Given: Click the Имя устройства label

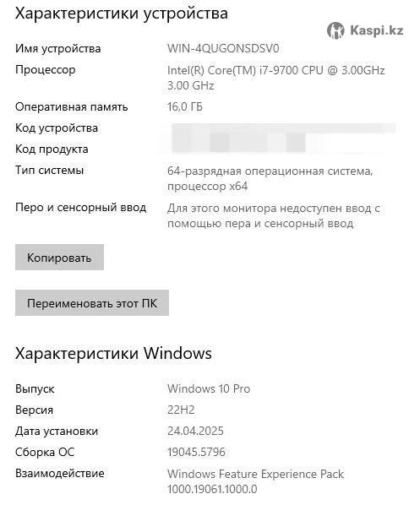Looking at the screenshot, I should tap(58, 49).
